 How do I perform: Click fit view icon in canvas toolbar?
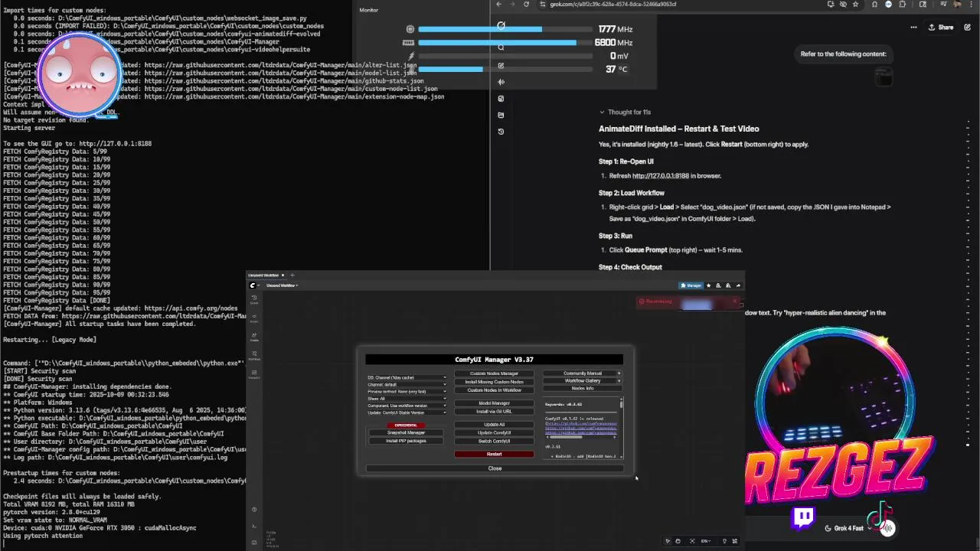tap(692, 541)
